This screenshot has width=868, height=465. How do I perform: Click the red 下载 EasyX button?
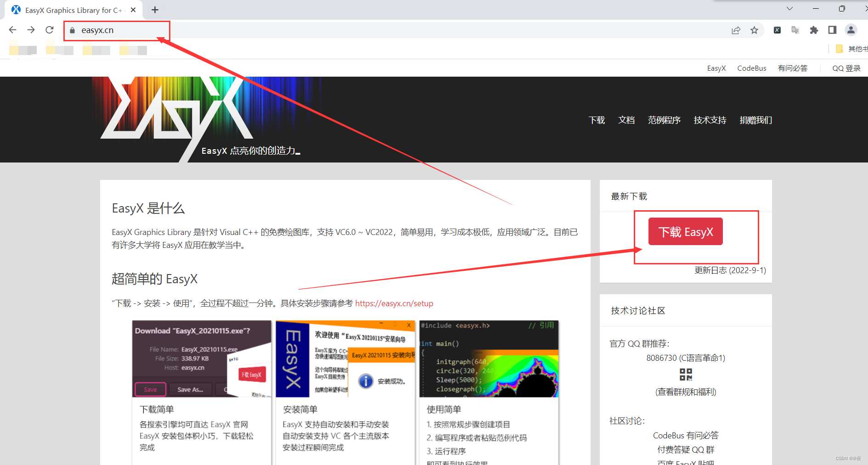[686, 231]
